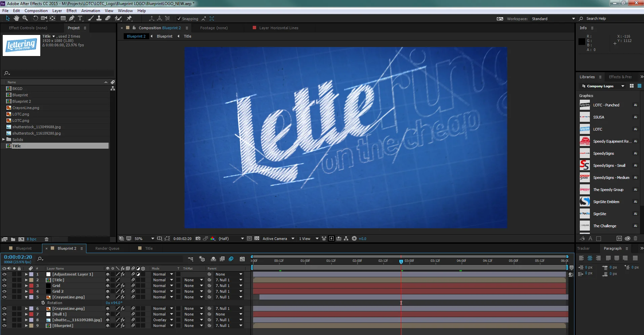Toggle Motion Blur enable for timeline
Screen dimensions: 644x335
click(x=231, y=259)
